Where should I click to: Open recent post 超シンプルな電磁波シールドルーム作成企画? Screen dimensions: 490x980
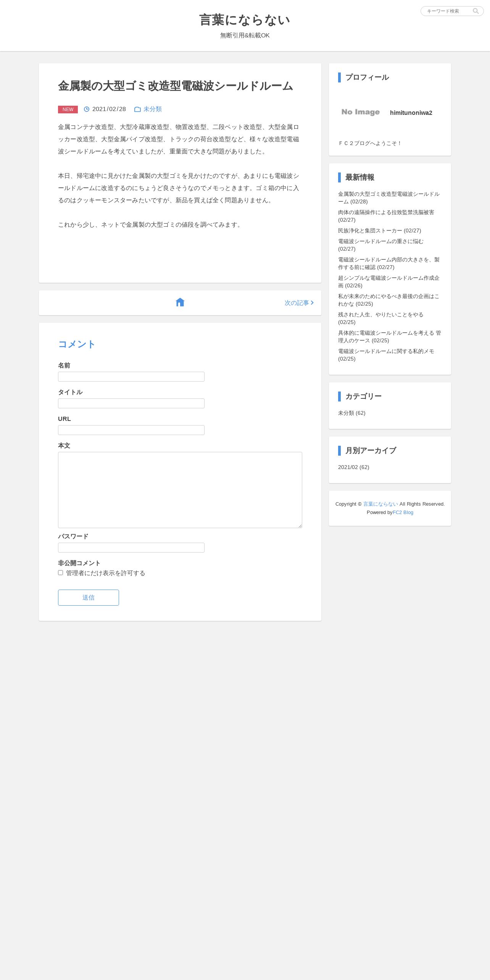point(389,282)
